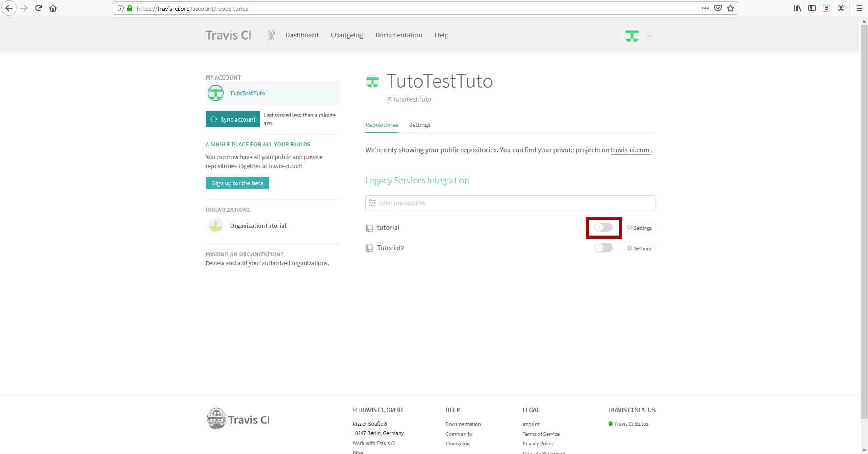868x454 pixels.
Task: Go back to the previous page
Action: 9,8
